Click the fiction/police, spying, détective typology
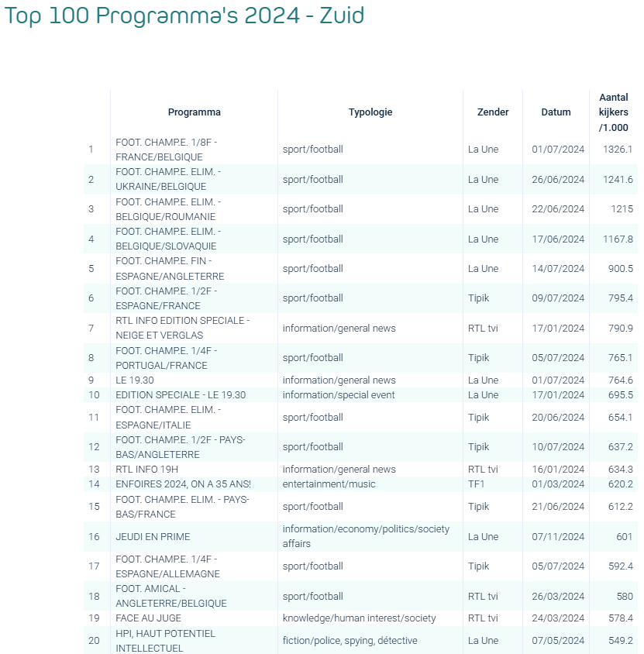The width and height of the screenshot is (644, 654). (350, 641)
